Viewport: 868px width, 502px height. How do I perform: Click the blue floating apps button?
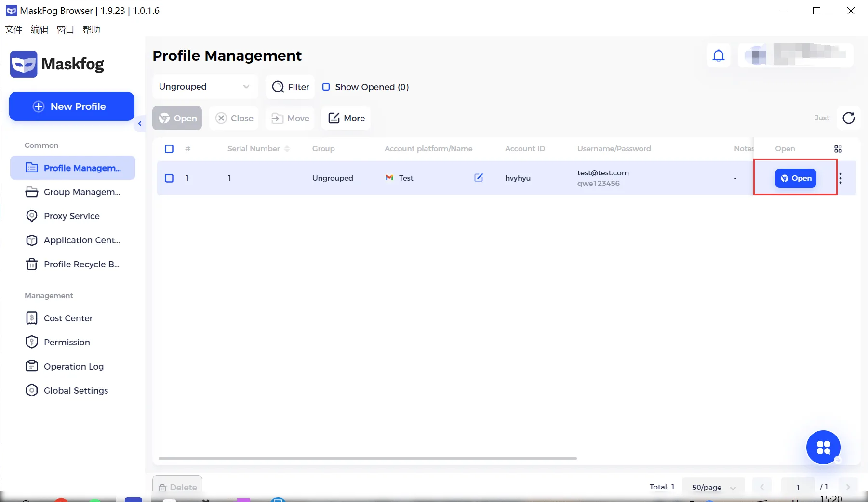(x=823, y=447)
